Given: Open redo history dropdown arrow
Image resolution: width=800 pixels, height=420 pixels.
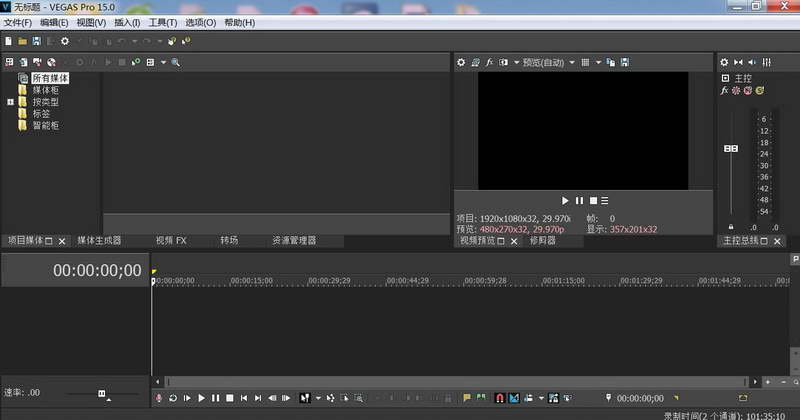Looking at the screenshot, I should 159,41.
